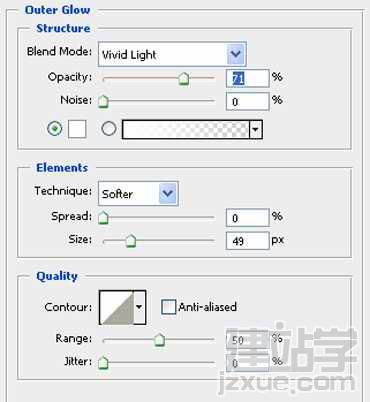Viewport: 370px width, 402px height.
Task: Open the white glow color swatch
Action: click(x=77, y=129)
